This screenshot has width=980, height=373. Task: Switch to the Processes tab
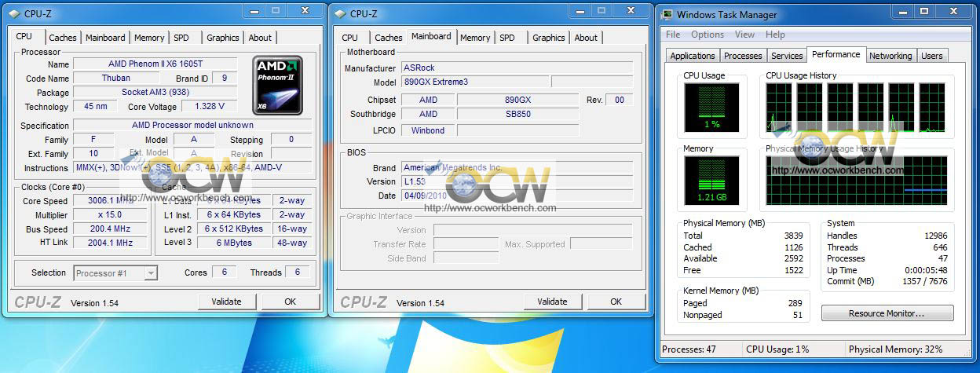pos(743,56)
